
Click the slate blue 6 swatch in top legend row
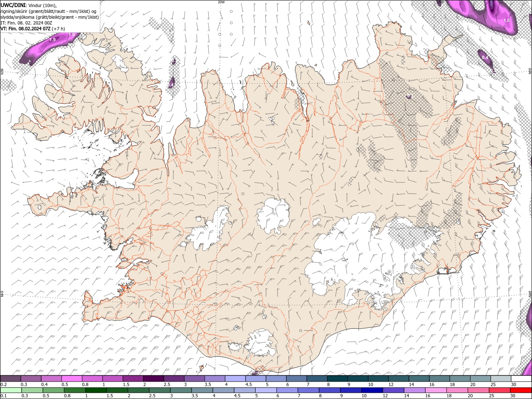click(296, 379)
